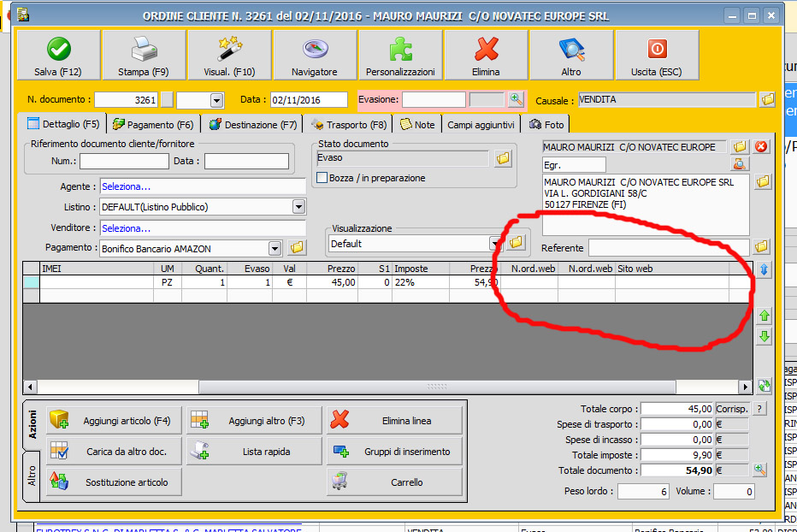The height and width of the screenshot is (532, 797).
Task: Open the Altro magnifier toolbar button
Action: pyautogui.click(x=571, y=55)
